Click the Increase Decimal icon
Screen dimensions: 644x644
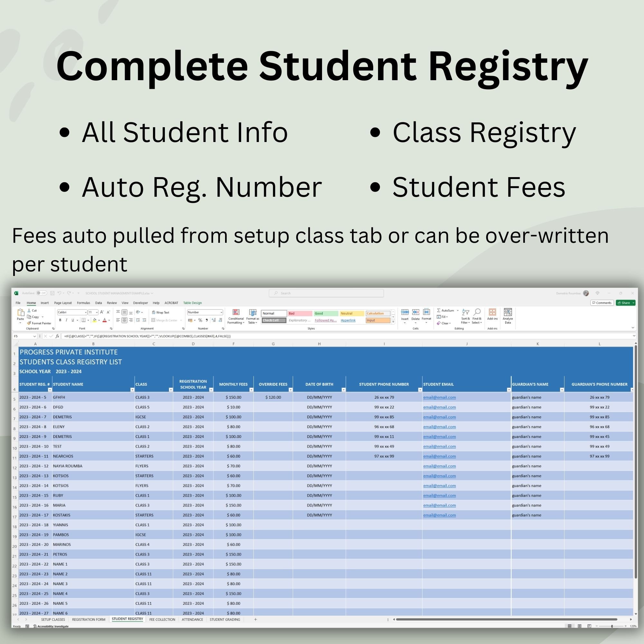[214, 319]
